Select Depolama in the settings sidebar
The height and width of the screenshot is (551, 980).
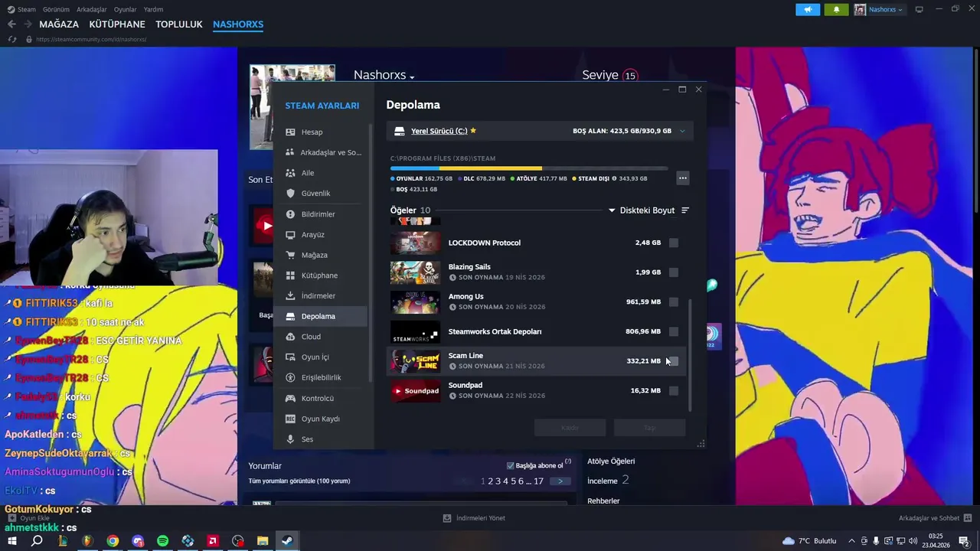pos(322,316)
